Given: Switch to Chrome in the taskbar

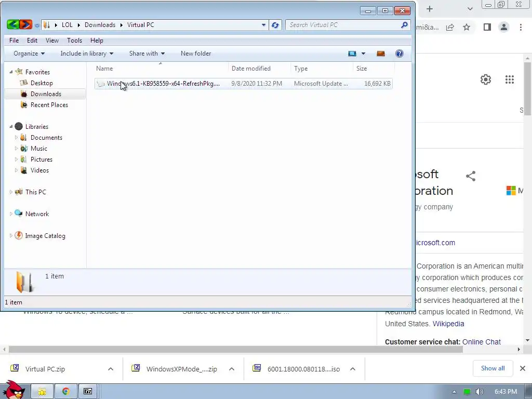Looking at the screenshot, I should click(x=66, y=392).
